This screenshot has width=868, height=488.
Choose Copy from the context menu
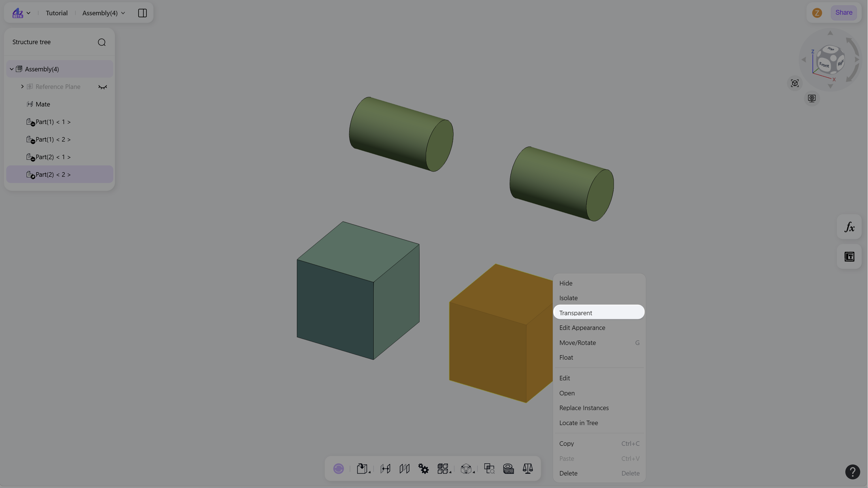(x=599, y=444)
